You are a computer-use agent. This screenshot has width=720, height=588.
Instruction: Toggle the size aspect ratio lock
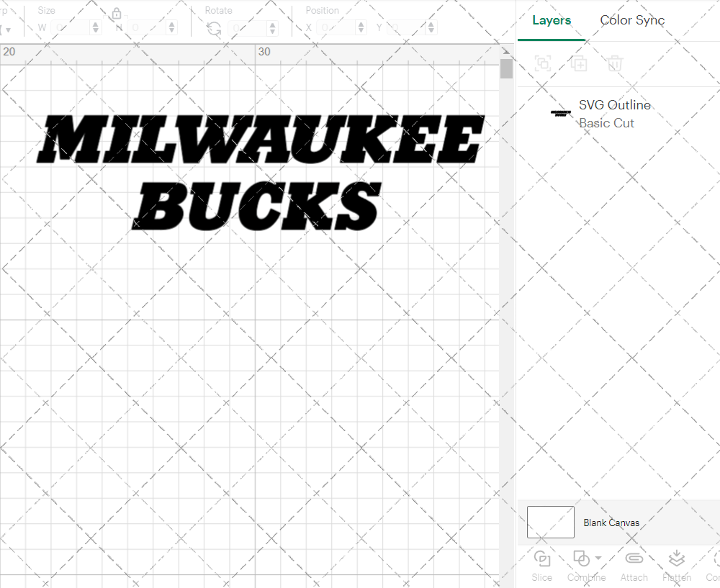tap(117, 13)
